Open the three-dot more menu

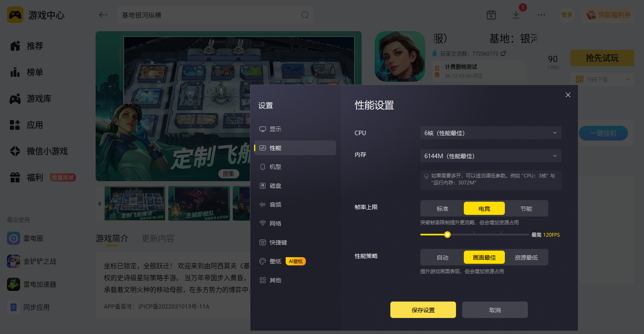(x=541, y=15)
